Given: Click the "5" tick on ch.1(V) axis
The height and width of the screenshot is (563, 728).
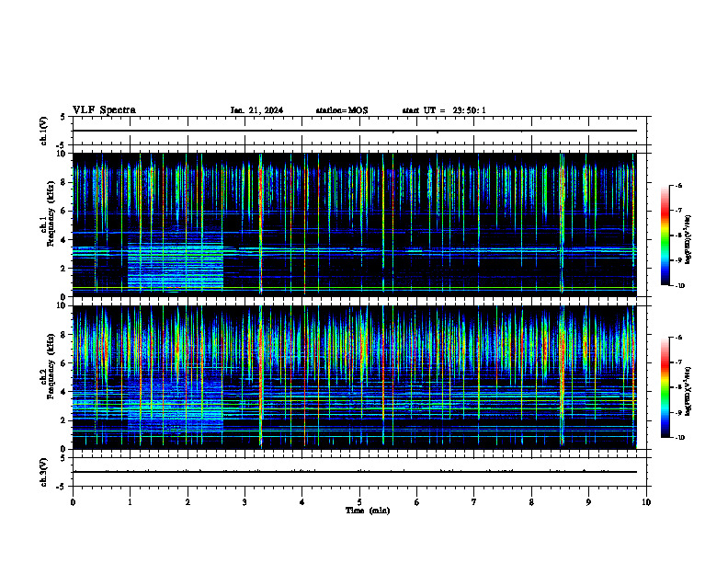Looking at the screenshot, I should pyautogui.click(x=63, y=117).
